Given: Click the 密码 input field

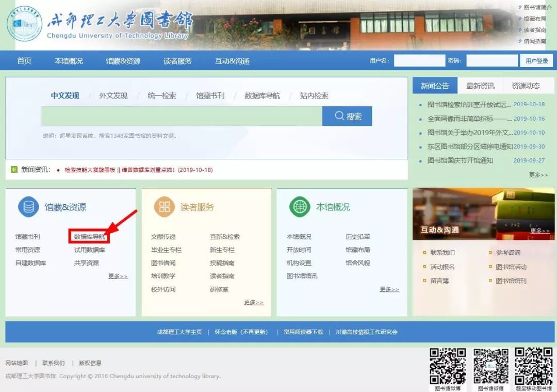Looking at the screenshot, I should pyautogui.click(x=492, y=60).
